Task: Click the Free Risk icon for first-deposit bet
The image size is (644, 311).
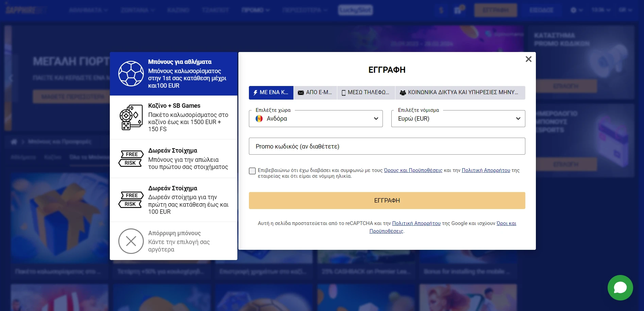Action: (x=131, y=200)
